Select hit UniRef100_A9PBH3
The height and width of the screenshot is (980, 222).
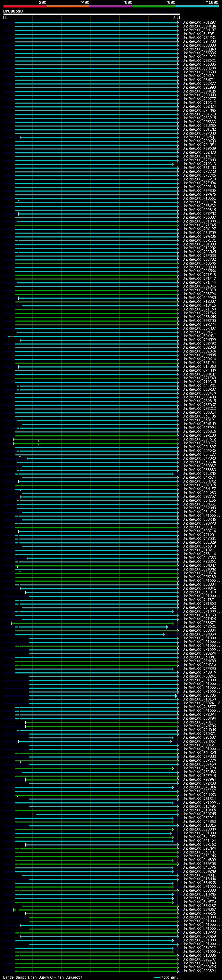(199, 133)
